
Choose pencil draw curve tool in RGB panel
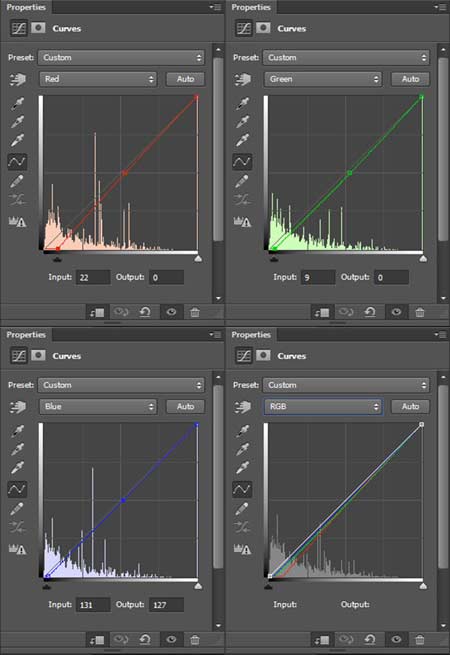(x=242, y=509)
